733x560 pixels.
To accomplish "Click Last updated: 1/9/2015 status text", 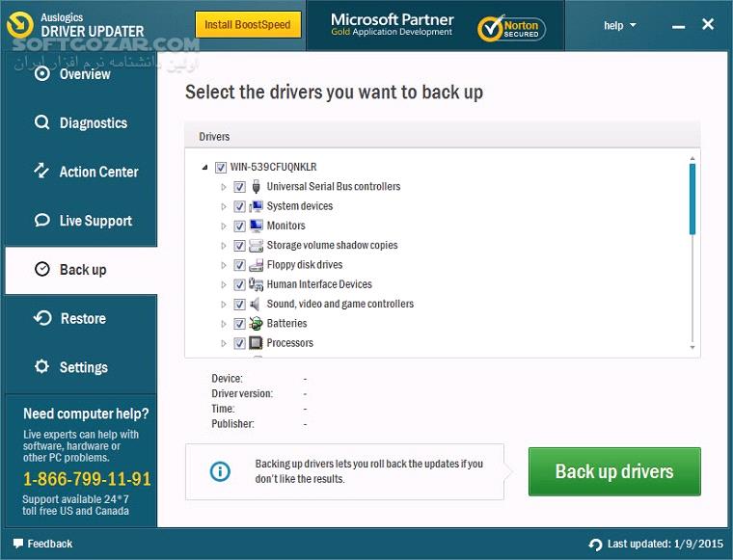I will [x=665, y=544].
